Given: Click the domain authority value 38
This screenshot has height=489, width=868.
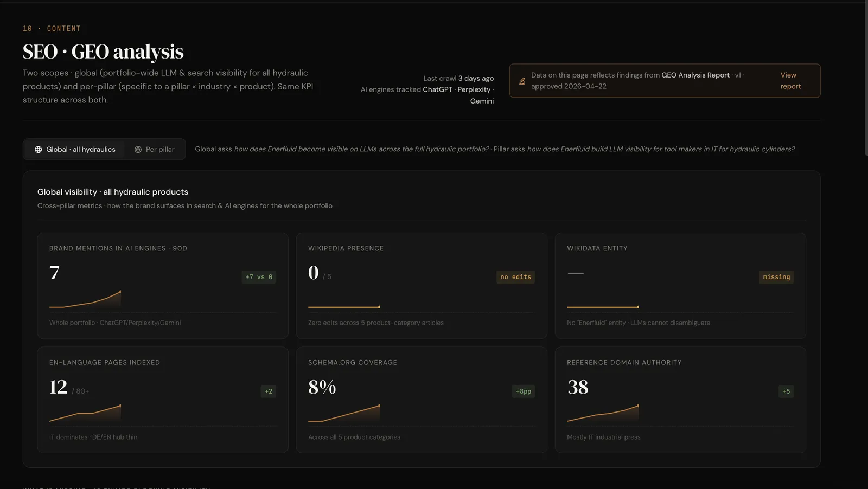Looking at the screenshot, I should pos(578,387).
